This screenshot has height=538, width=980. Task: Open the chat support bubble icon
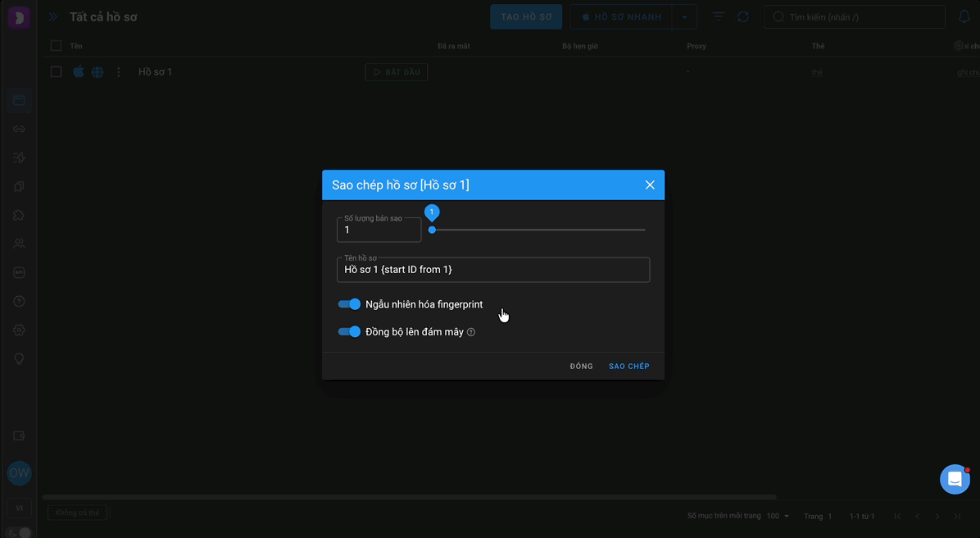pyautogui.click(x=955, y=479)
